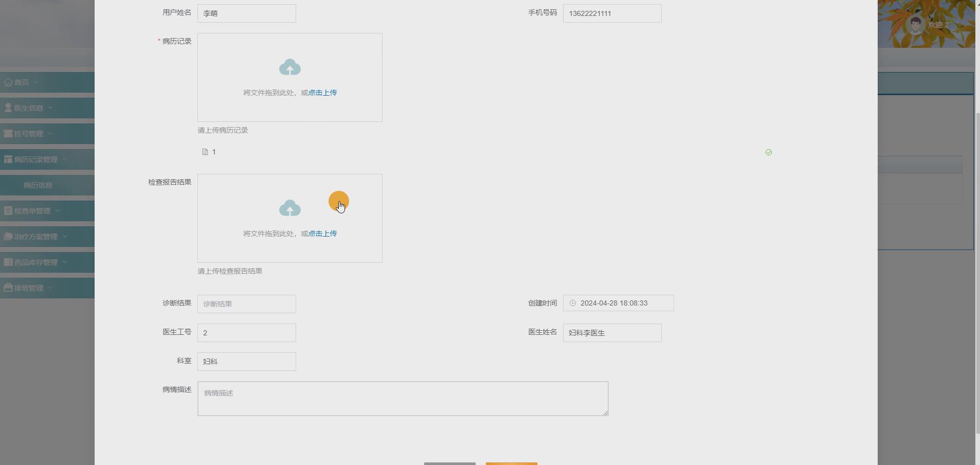Click the 医生工号 field containing 2
Screen dimensions: 980x465
(247, 333)
